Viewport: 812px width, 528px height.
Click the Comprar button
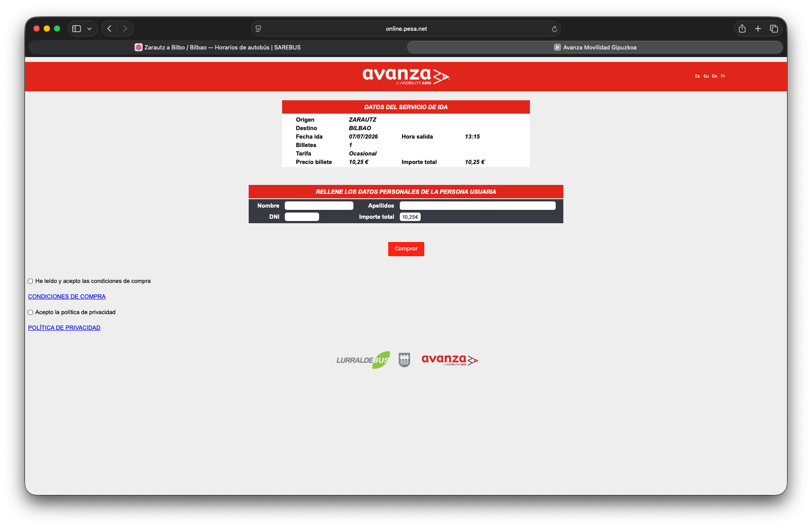(x=406, y=249)
